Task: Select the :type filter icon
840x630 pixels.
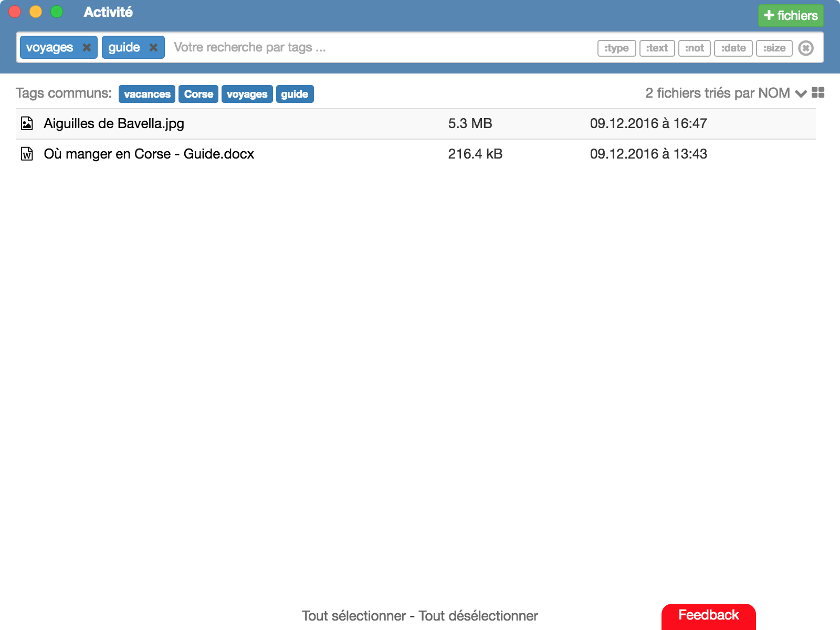Action: click(616, 48)
